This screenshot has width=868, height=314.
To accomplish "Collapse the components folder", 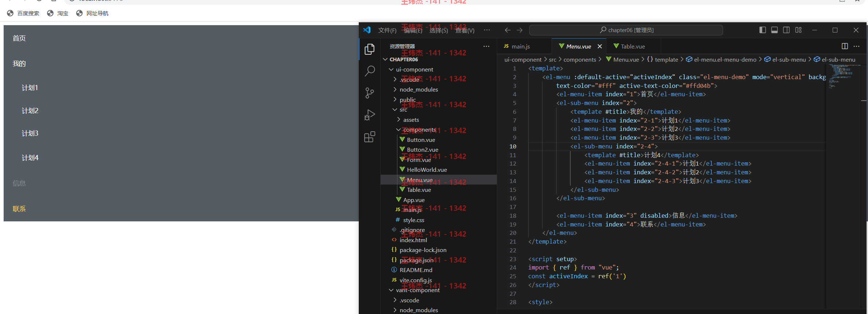I will coord(439,129).
